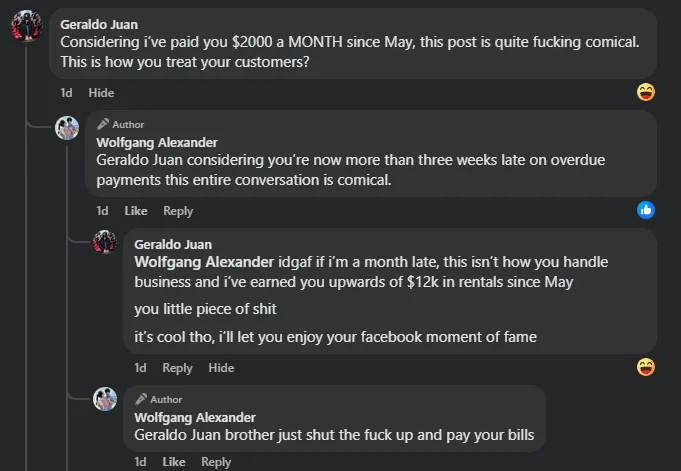Open Wolfgang Alexander's name on last reply
Image resolution: width=681 pixels, height=471 pixels.
(195, 417)
